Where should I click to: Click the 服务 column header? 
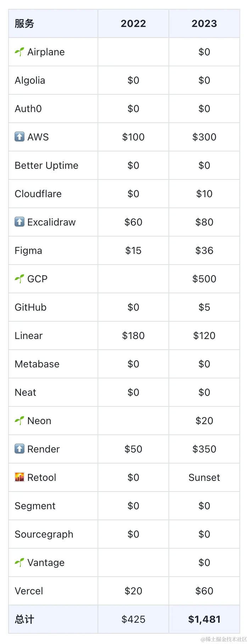pyautogui.click(x=24, y=23)
